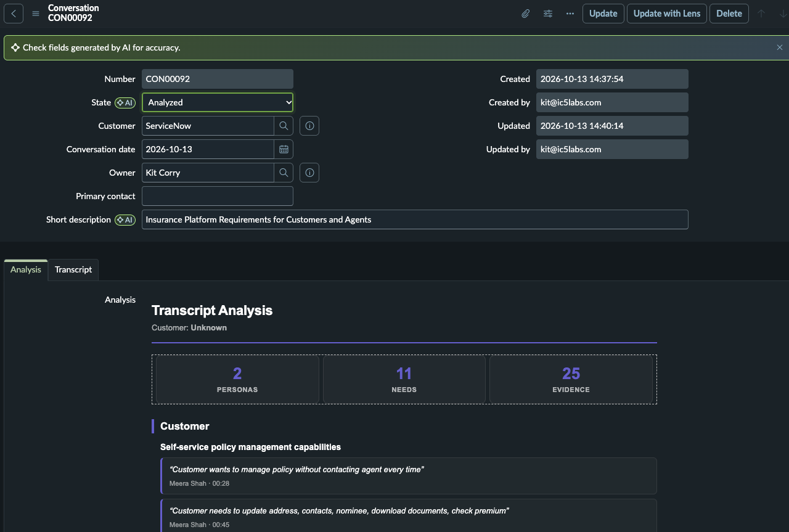Open the Conversation date calendar picker
The height and width of the screenshot is (532, 789).
(284, 149)
